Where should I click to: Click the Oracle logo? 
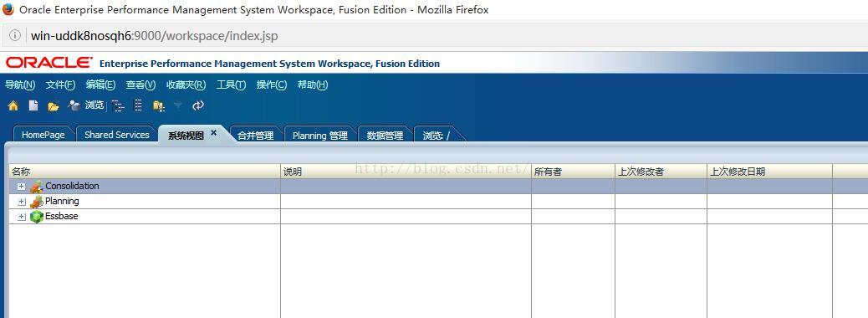[x=49, y=63]
